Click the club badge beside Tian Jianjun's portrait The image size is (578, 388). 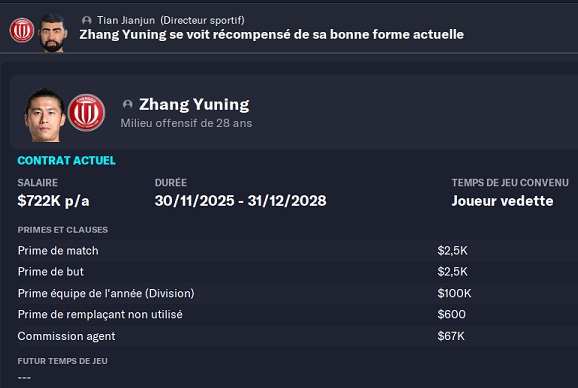22,30
